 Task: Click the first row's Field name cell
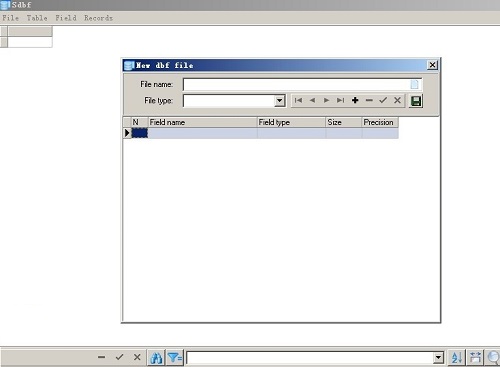point(203,133)
